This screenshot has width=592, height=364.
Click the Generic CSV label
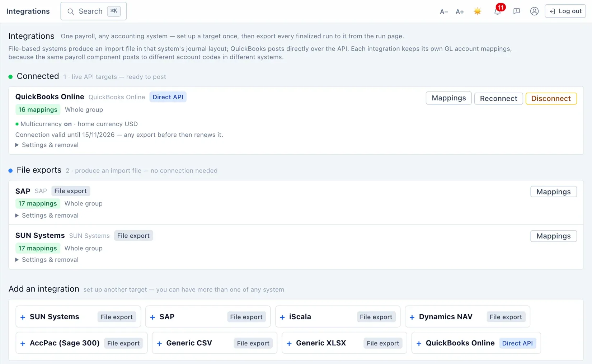(189, 343)
